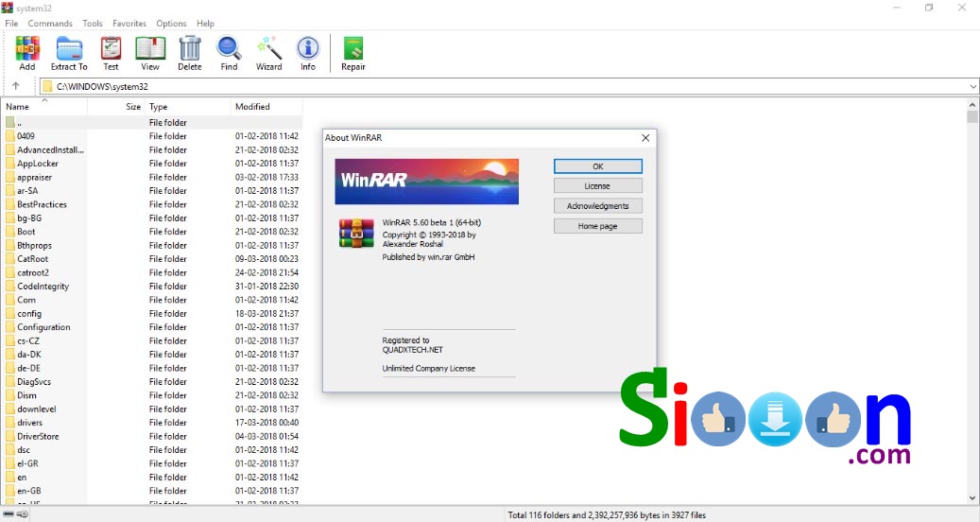Select the ar-SA folder name
This screenshot has width=980, height=522.
point(27,191)
